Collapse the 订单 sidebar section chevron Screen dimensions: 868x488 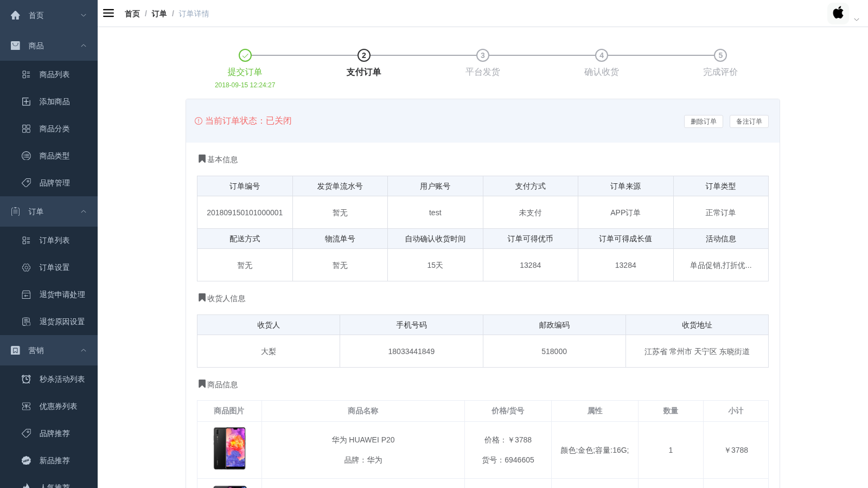[x=84, y=211]
